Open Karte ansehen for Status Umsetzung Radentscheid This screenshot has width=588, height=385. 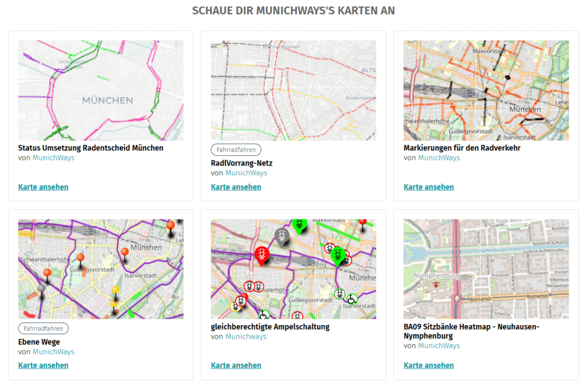pyautogui.click(x=43, y=187)
